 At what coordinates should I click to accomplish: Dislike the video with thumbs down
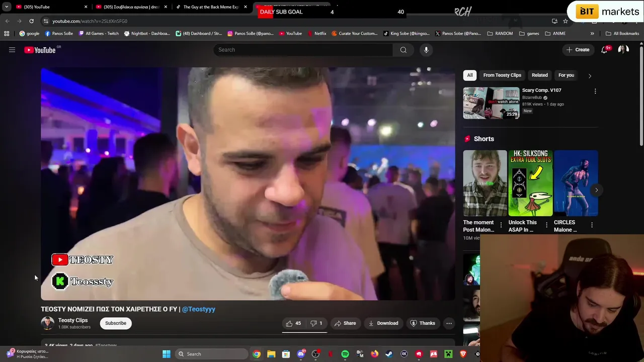[x=316, y=323]
